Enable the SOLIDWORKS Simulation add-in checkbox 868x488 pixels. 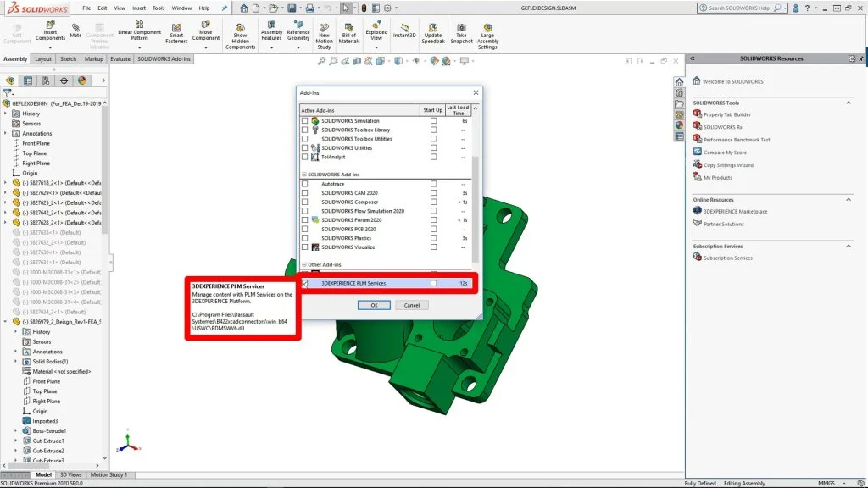(x=305, y=121)
